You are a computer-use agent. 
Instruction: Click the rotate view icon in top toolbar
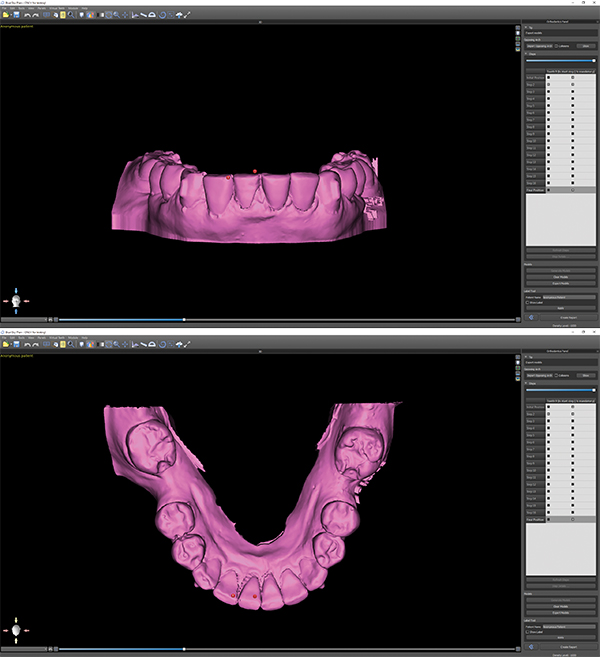pos(163,15)
